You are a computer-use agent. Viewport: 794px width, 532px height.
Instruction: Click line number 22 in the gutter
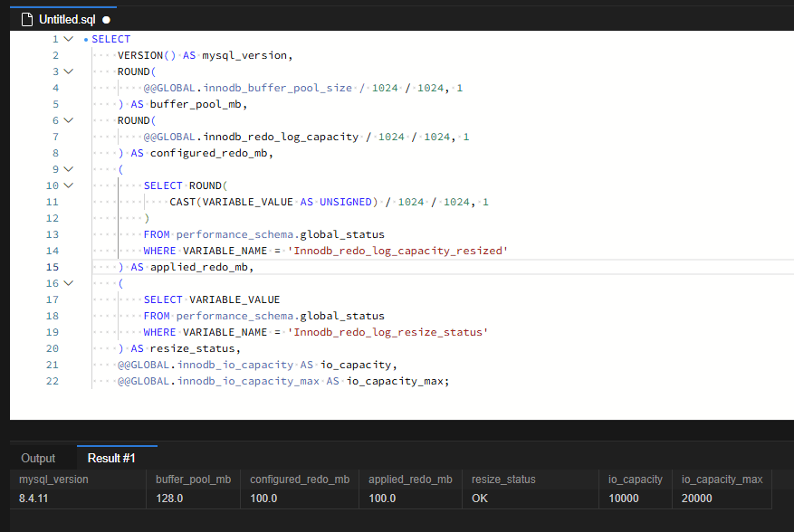point(53,381)
